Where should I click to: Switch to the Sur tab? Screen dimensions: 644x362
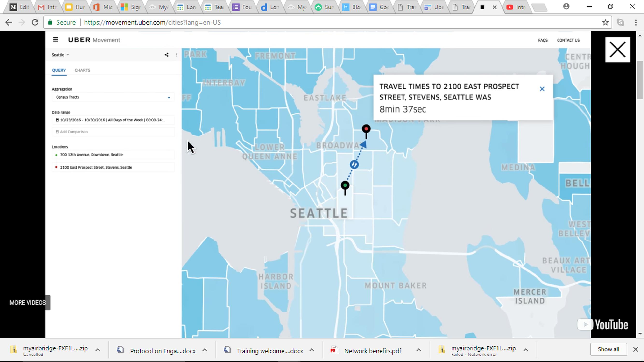tap(325, 7)
